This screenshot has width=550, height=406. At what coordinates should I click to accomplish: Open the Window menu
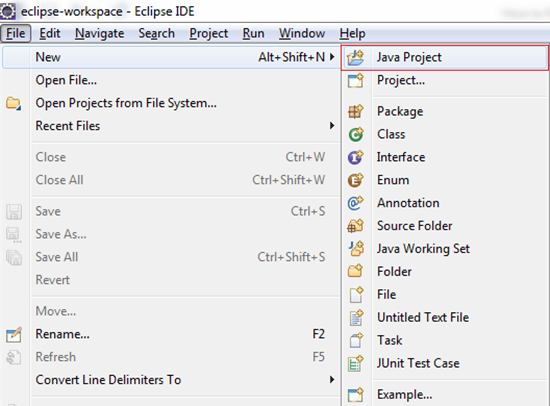[x=302, y=33]
